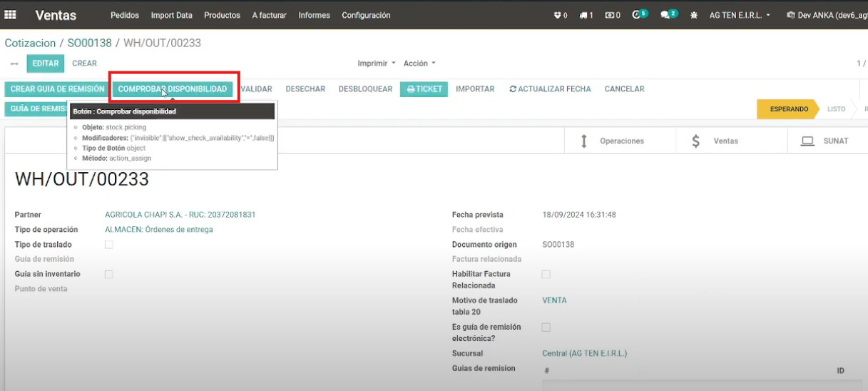The width and height of the screenshot is (868, 391).
Task: Click ACTUALIZAR FECHA refresh button
Action: click(550, 89)
